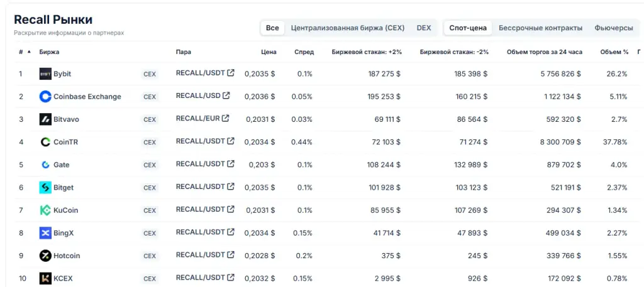
Task: Sort by the Объем % column header
Action: [614, 52]
